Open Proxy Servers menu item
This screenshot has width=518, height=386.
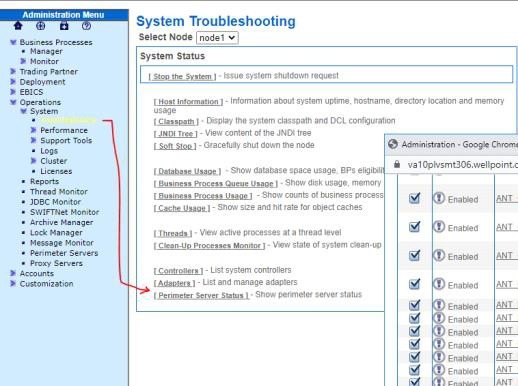56,263
